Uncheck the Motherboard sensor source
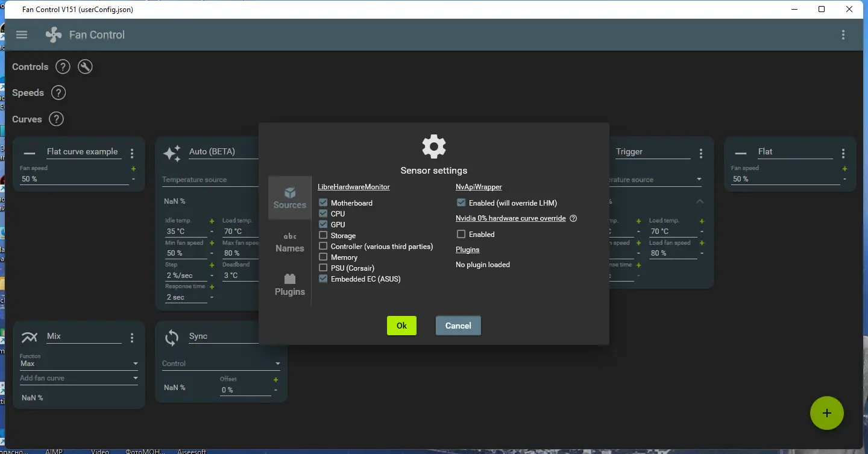868x454 pixels. (x=324, y=203)
